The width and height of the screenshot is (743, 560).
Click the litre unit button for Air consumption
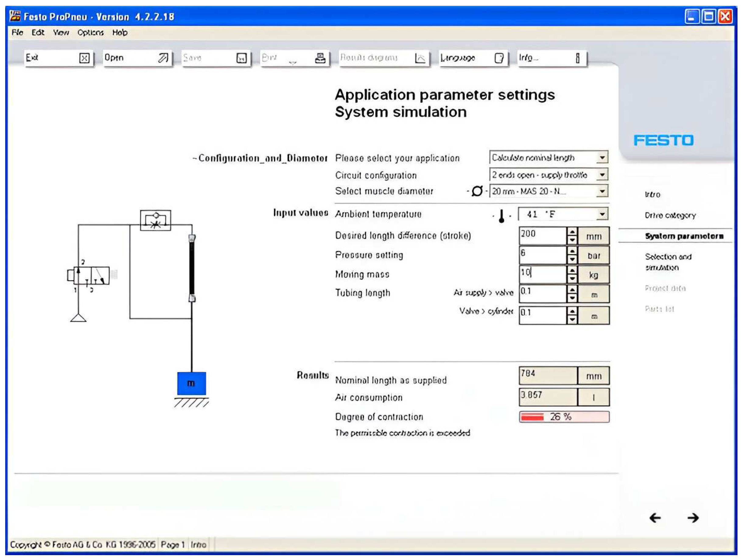[x=594, y=397]
